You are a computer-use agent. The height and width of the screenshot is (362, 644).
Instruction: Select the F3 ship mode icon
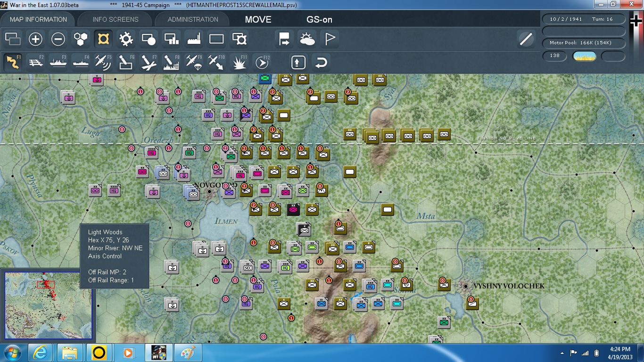click(58, 62)
